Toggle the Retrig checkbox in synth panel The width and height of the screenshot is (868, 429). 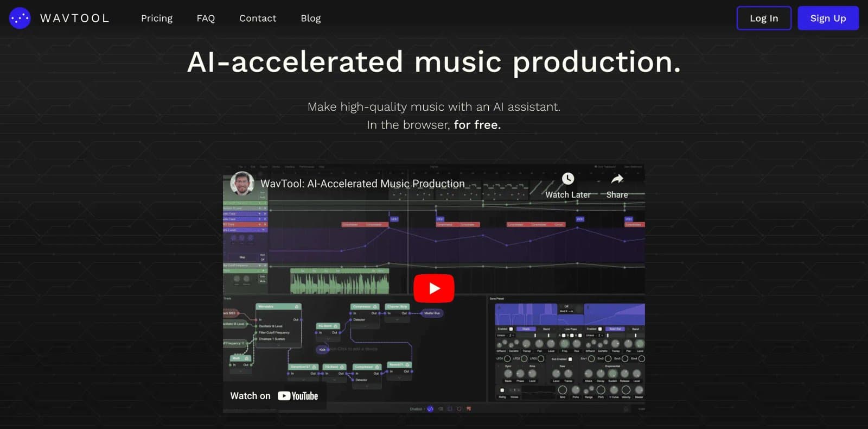[502, 390]
